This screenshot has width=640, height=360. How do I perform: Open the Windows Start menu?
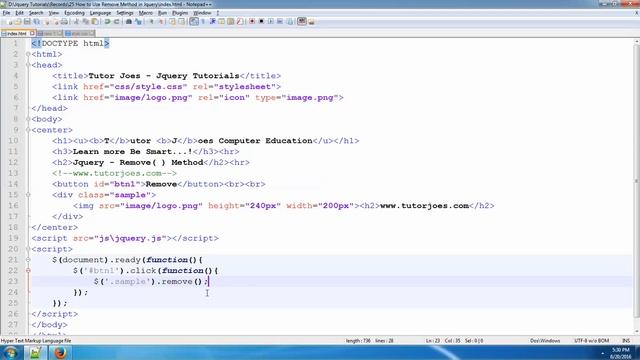pos(10,353)
